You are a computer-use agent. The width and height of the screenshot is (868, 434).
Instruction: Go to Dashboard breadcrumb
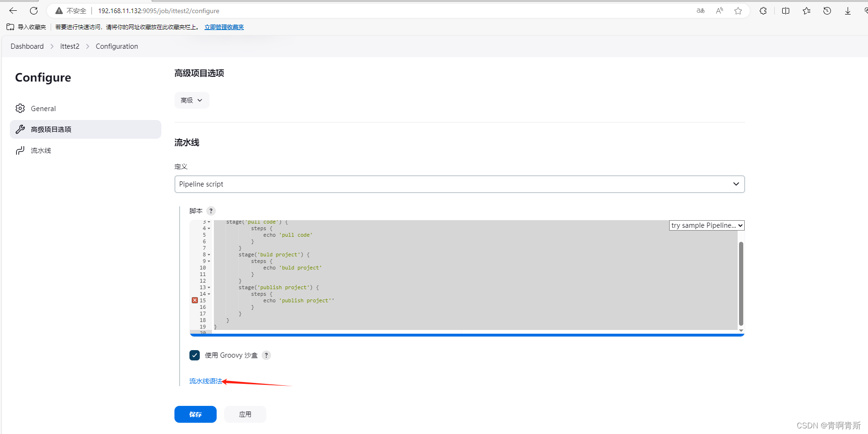point(27,46)
